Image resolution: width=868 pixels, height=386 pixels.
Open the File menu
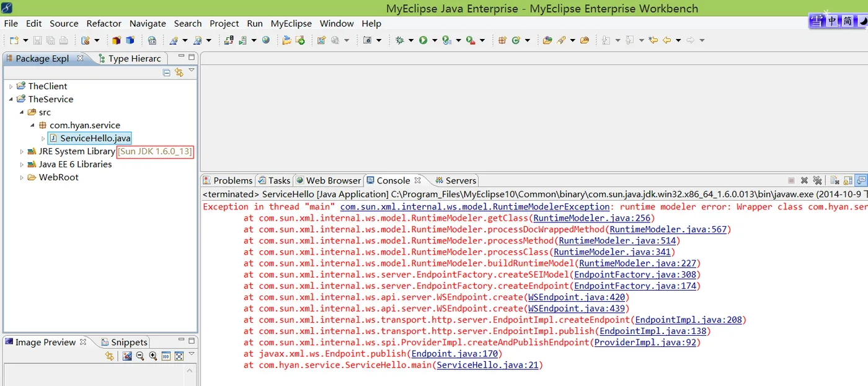pos(11,24)
